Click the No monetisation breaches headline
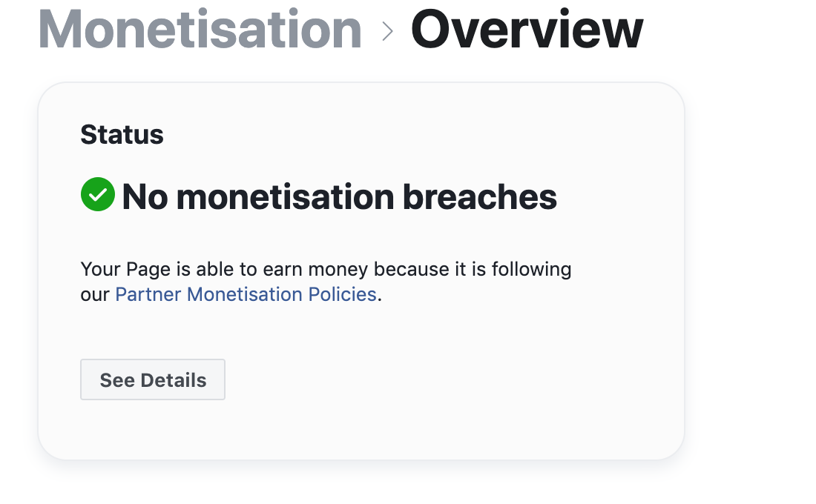Image resolution: width=816 pixels, height=504 pixels. 339,196
